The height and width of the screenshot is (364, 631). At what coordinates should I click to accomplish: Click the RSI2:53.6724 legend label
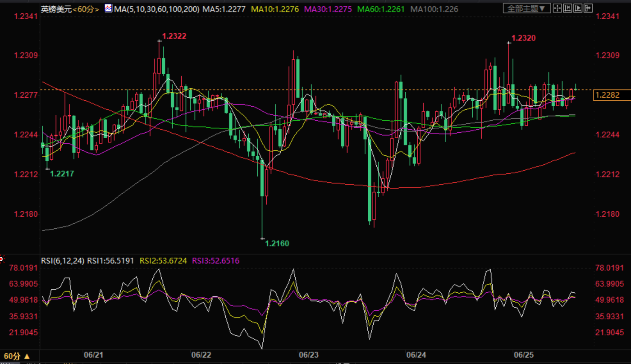pos(163,261)
